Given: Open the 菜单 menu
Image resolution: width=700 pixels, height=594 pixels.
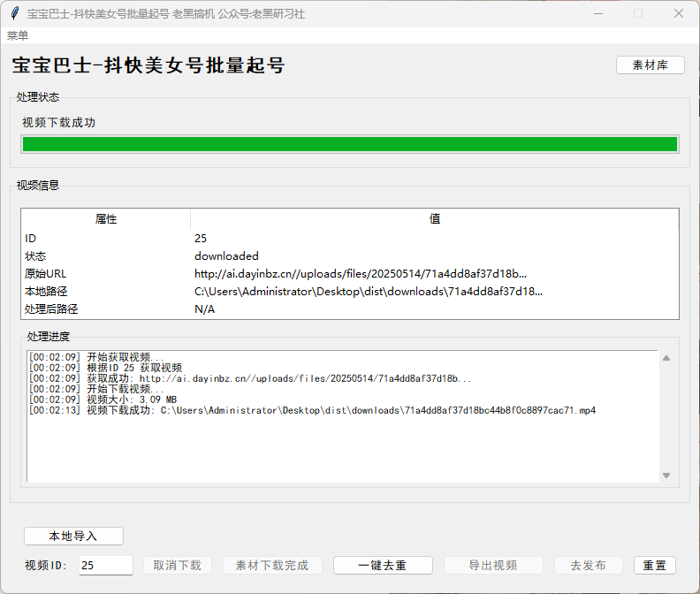Looking at the screenshot, I should [x=18, y=36].
